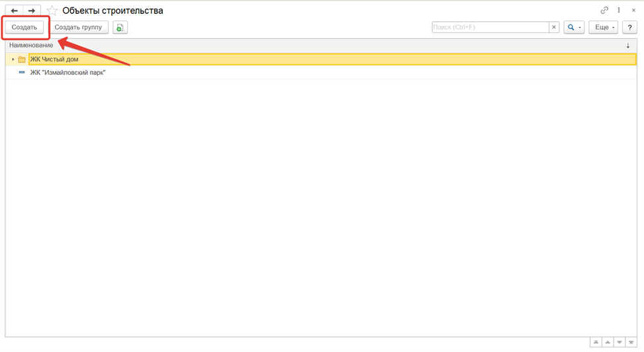This screenshot has height=352, width=644.
Task: Jump to the first row of the list
Action: [x=596, y=342]
